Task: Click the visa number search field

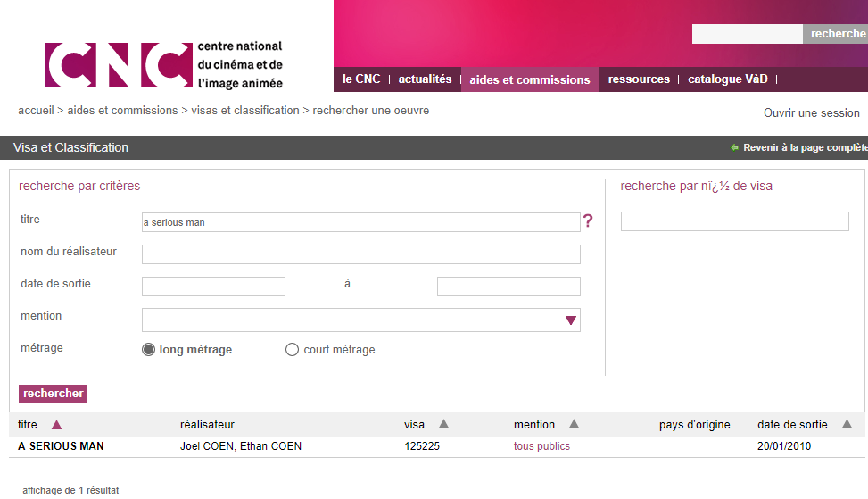Action: [734, 221]
